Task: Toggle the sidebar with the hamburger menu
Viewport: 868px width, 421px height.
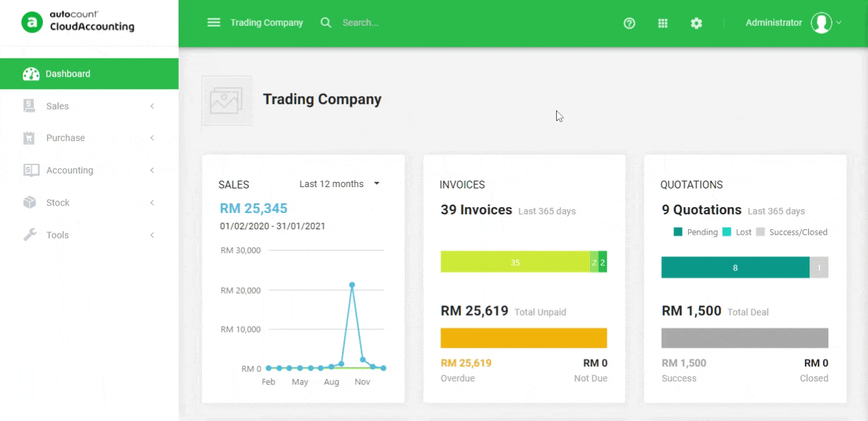Action: (x=214, y=22)
